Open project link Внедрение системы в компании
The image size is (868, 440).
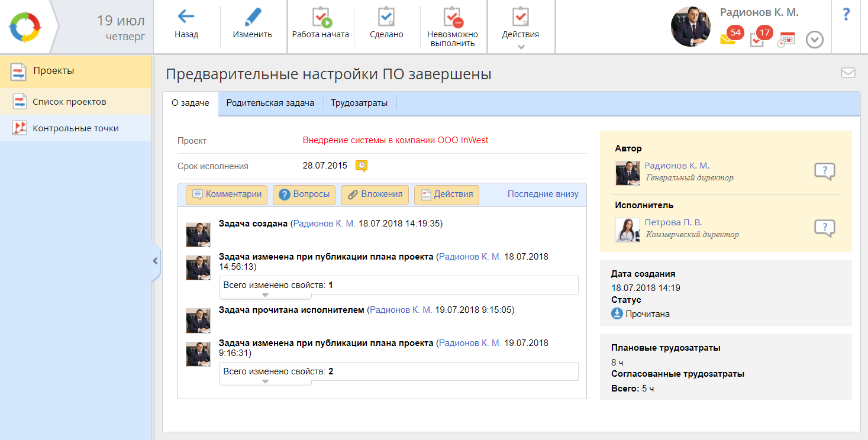pos(395,140)
